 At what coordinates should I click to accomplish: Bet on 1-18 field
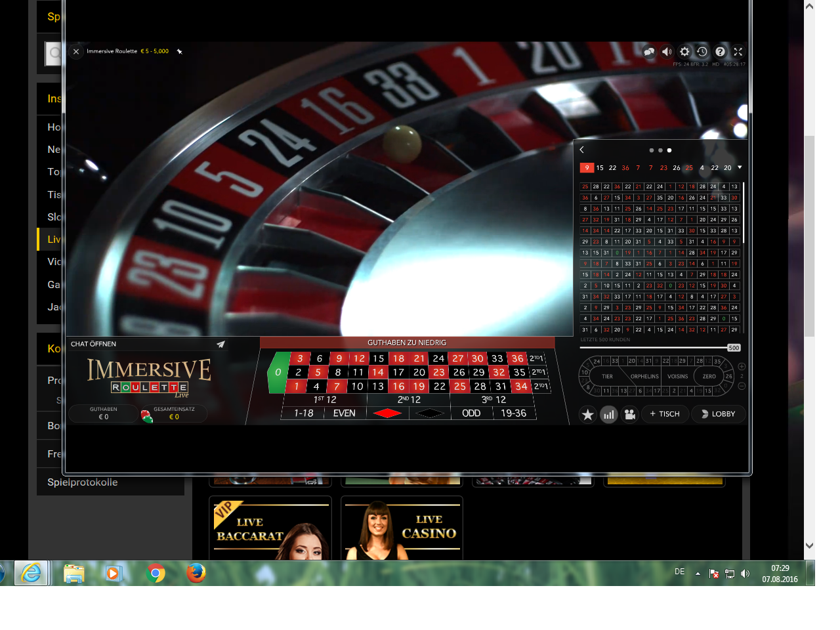(303, 413)
